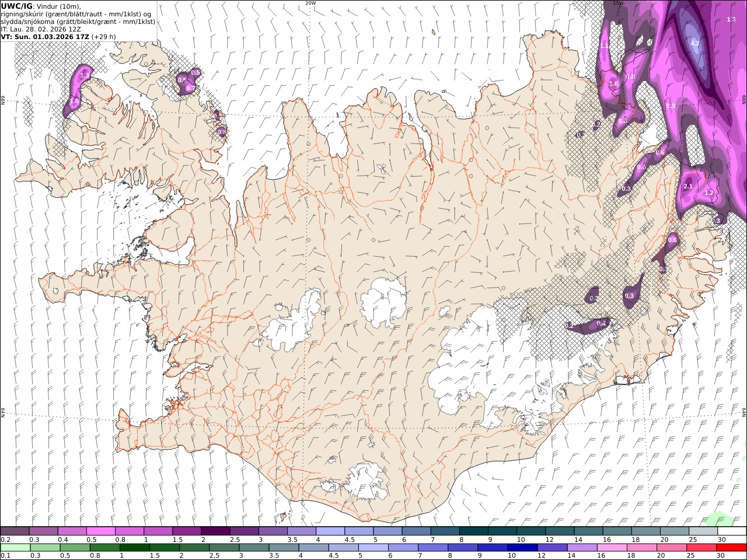Screen dimensions: 747x560
Task: Select rain legend swatch between 5 and 6
Action: (373, 548)
